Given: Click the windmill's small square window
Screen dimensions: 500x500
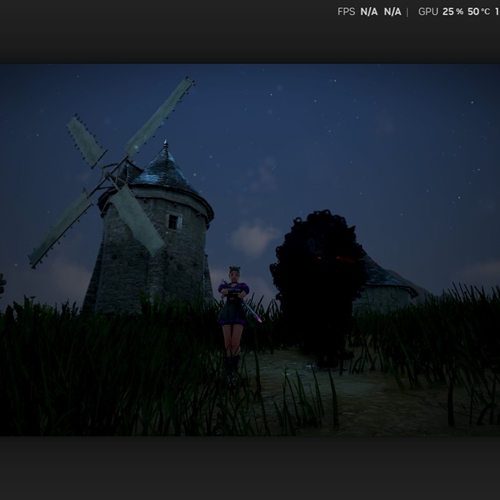Looking at the screenshot, I should click(174, 221).
